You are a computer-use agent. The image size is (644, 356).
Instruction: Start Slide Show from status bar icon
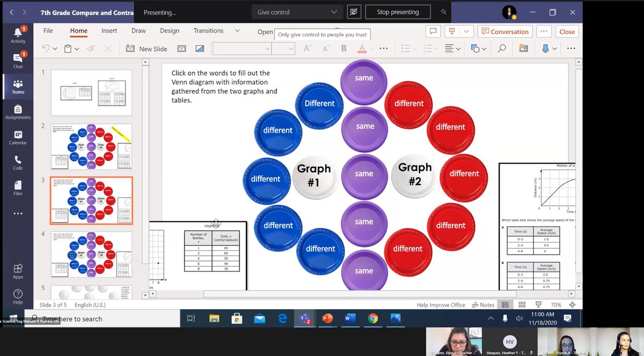point(538,305)
